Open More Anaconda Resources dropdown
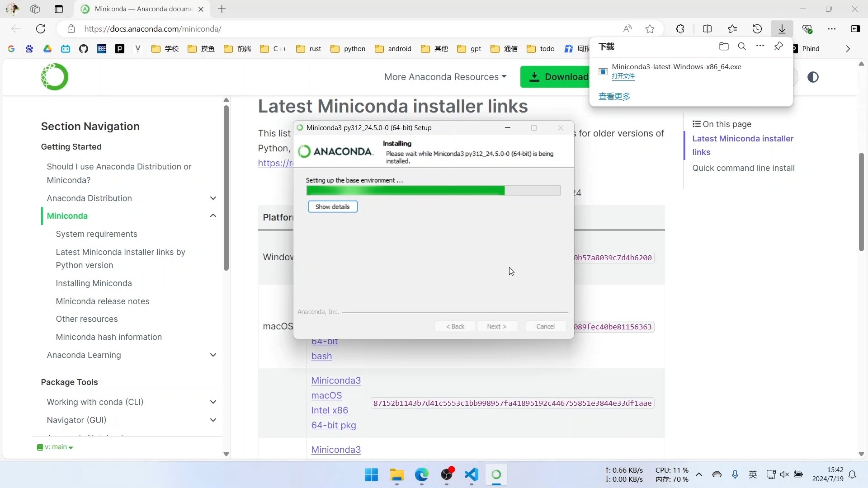Viewport: 868px width, 488px height. pos(445,77)
